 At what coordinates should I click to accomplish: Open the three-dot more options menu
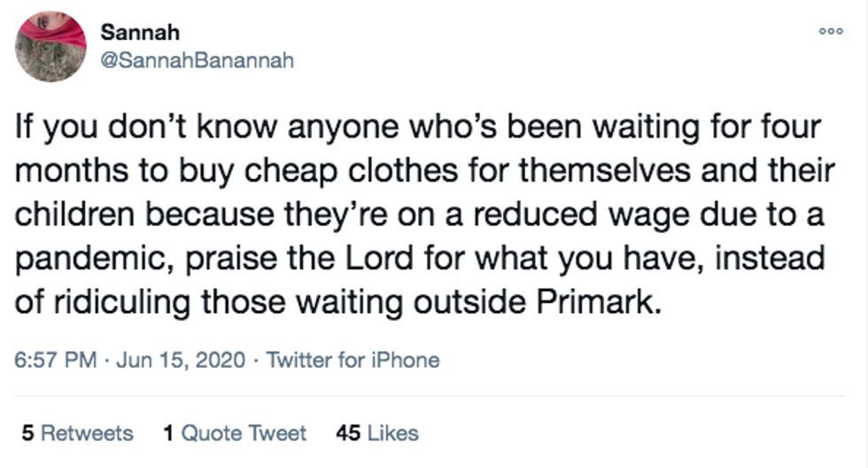click(830, 30)
